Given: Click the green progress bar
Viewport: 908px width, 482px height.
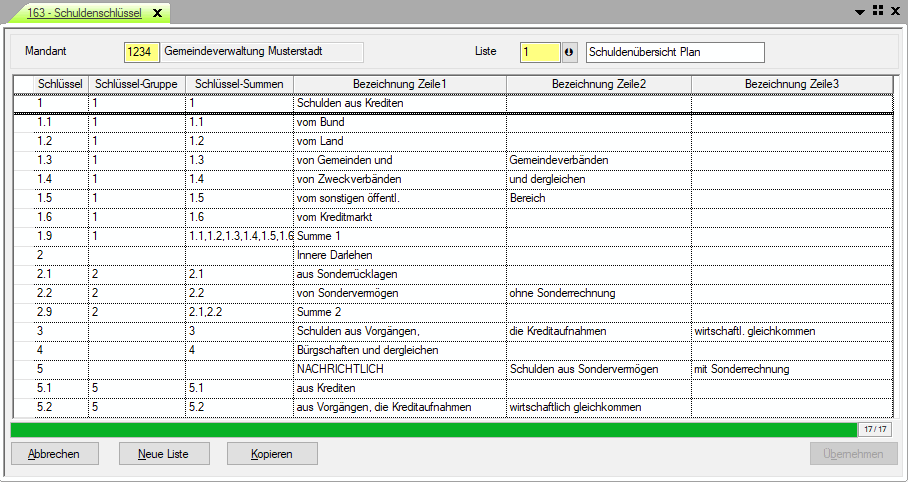Looking at the screenshot, I should coord(433,429).
